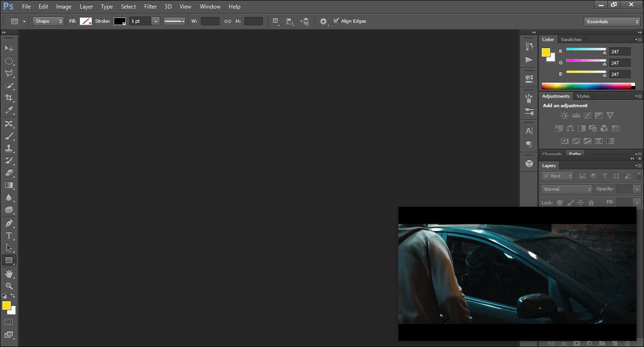Open the path arrangement button
The image size is (644, 347).
pos(305,21)
